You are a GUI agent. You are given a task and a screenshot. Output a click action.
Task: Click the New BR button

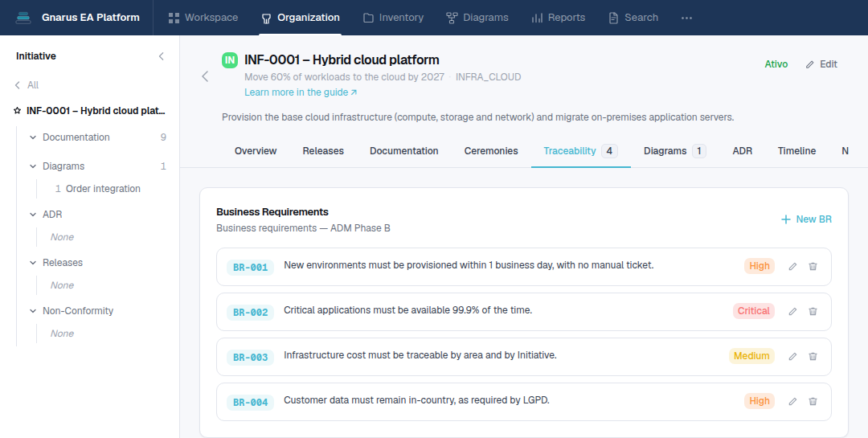click(x=806, y=219)
